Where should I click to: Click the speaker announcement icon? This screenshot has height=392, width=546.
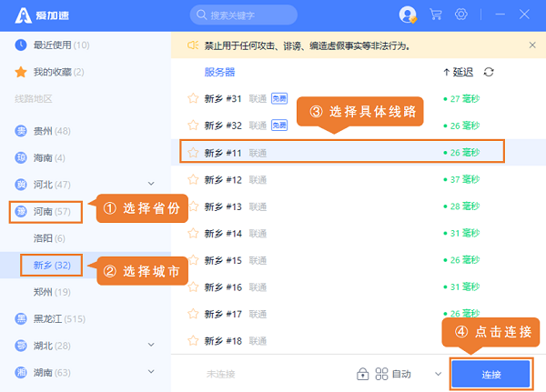click(x=193, y=45)
